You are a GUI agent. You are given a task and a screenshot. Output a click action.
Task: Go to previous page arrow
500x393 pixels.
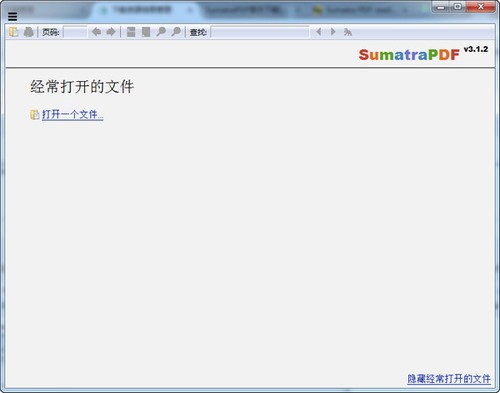pyautogui.click(x=96, y=32)
